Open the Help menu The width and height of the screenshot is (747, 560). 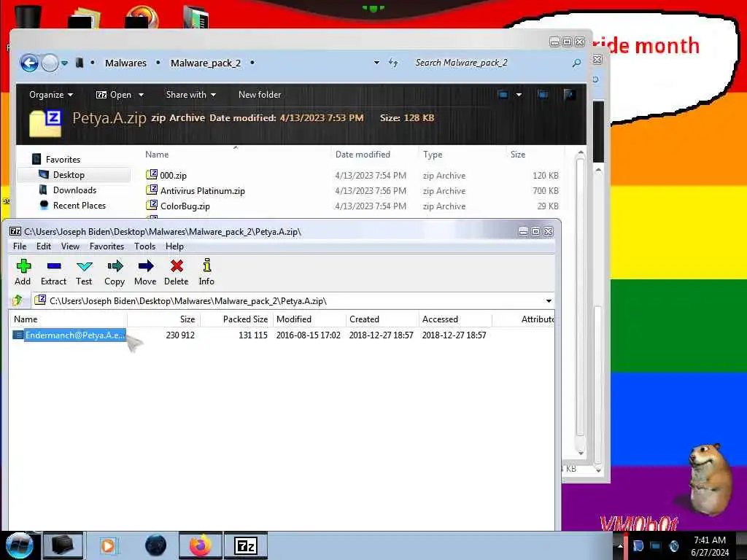(174, 246)
